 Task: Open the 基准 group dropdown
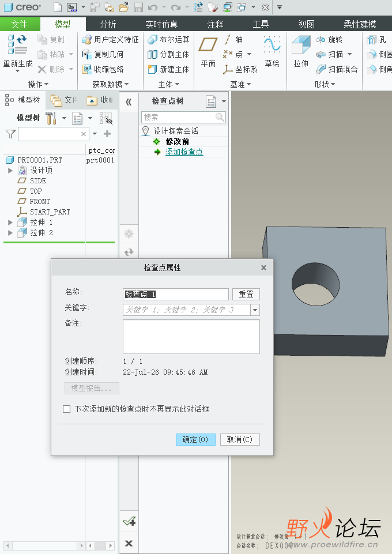[x=240, y=84]
